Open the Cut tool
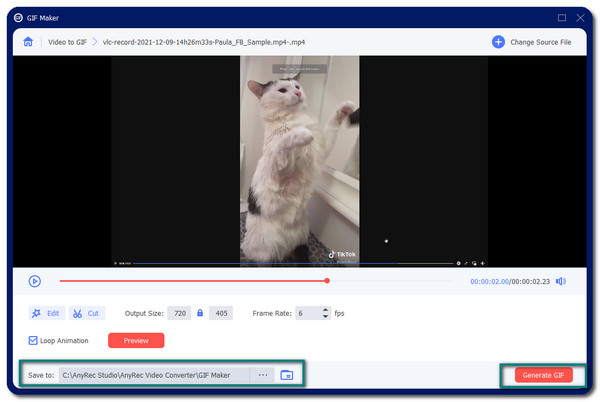600x402 pixels. [x=86, y=313]
